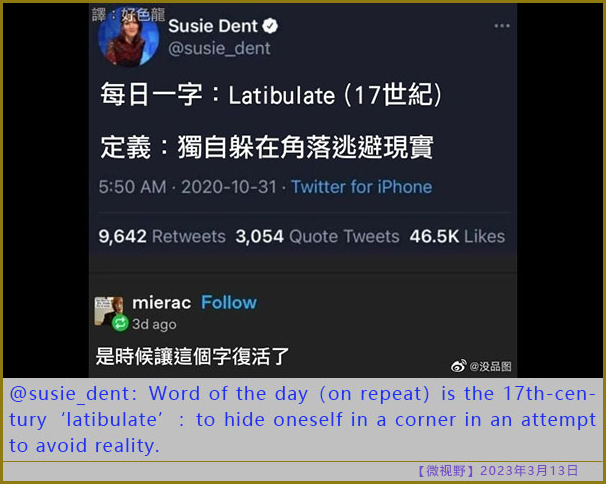This screenshot has width=606, height=484.
Task: Click the @没品图 watermark text
Action: click(490, 366)
